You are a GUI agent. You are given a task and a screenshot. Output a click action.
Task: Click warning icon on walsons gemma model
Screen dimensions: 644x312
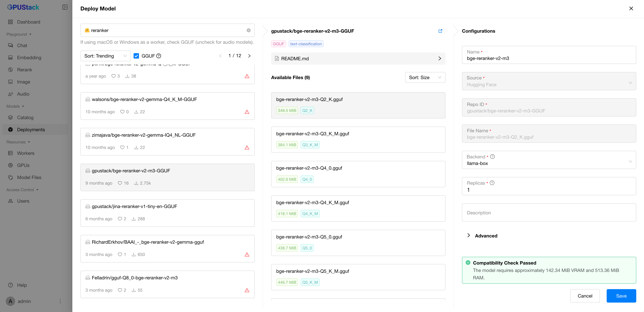click(x=247, y=112)
